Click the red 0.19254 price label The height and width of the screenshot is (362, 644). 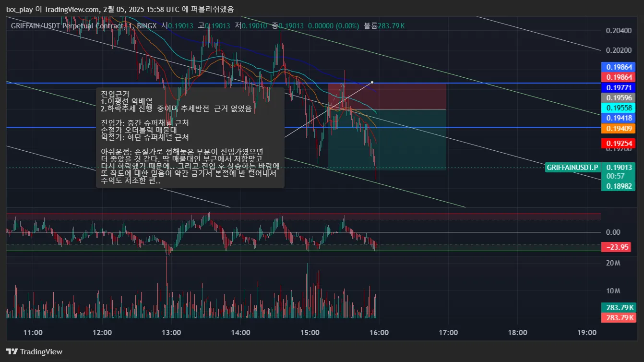point(618,143)
